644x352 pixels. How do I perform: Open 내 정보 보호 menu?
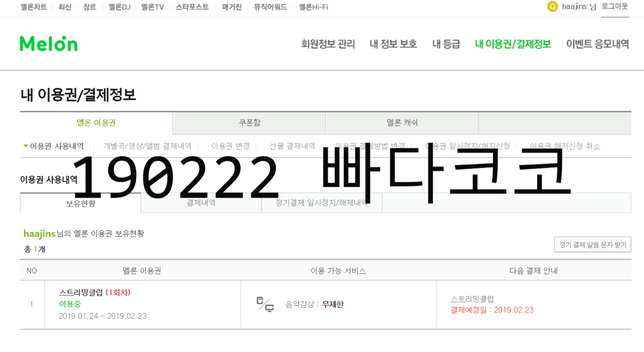coord(393,44)
